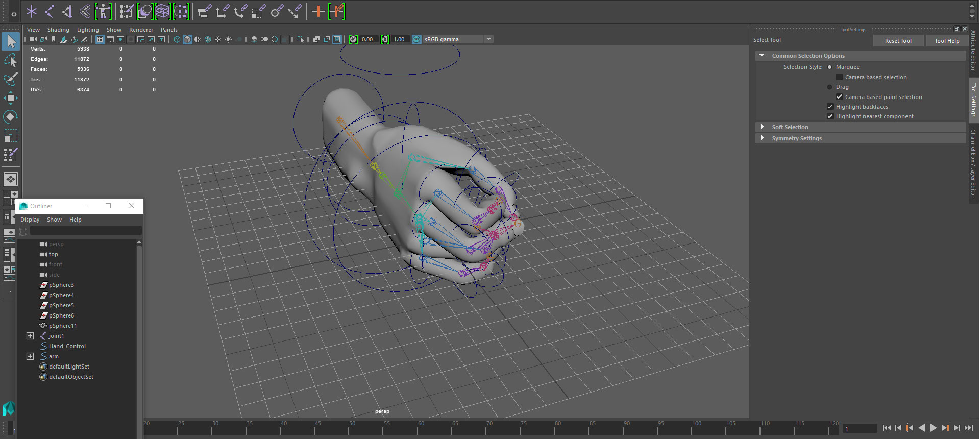Viewport: 980px width, 439px height.
Task: Toggle the viewport grid display icon
Action: [100, 39]
